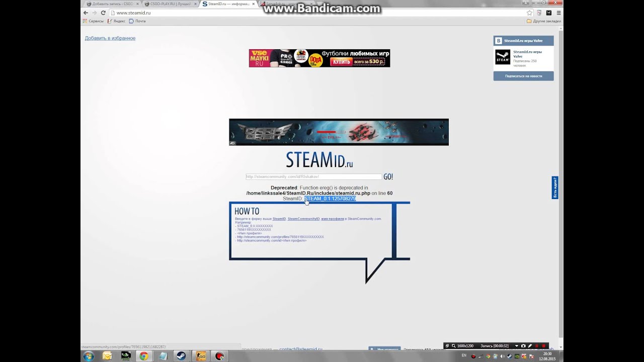
Task: Open Steam from the taskbar
Action: pyautogui.click(x=181, y=356)
